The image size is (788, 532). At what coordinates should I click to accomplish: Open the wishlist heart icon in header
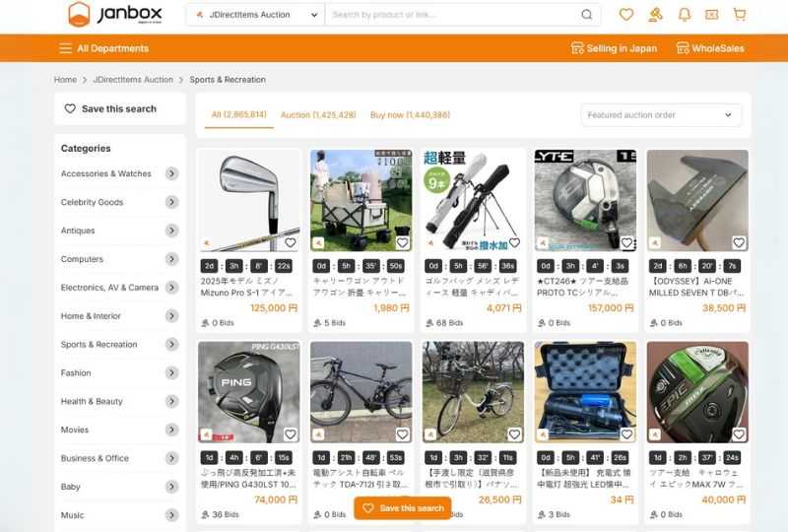(626, 14)
